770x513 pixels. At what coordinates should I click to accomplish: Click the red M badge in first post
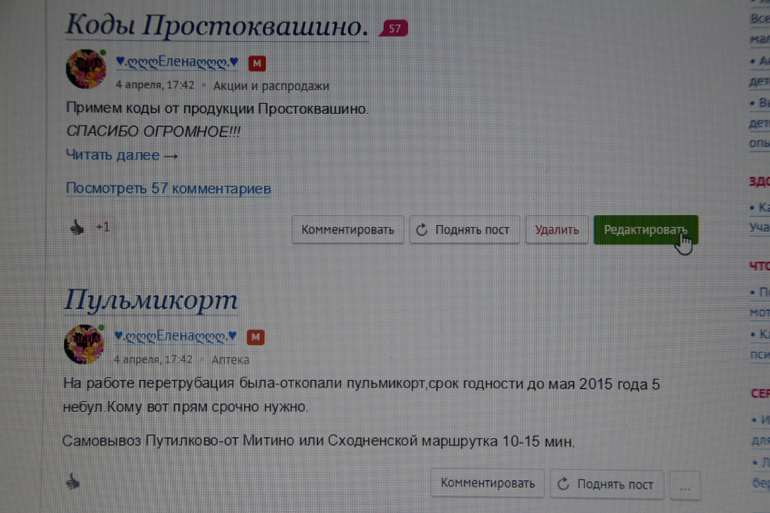[x=257, y=64]
